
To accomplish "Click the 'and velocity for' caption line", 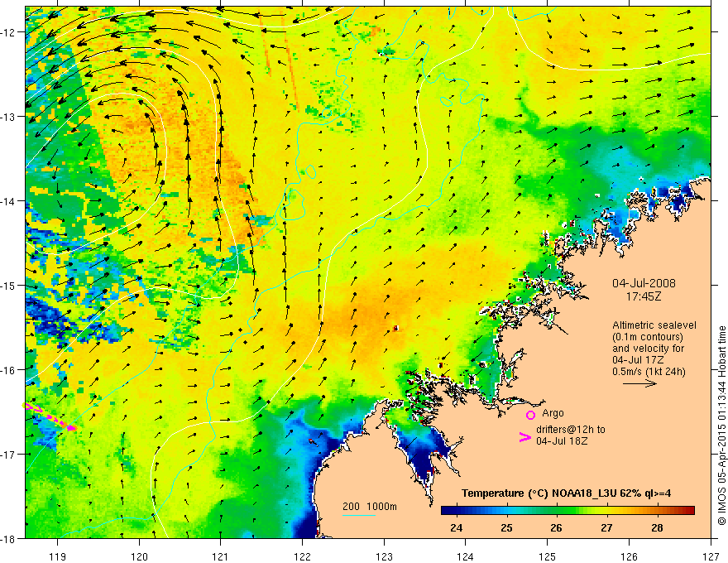I will point(648,349).
